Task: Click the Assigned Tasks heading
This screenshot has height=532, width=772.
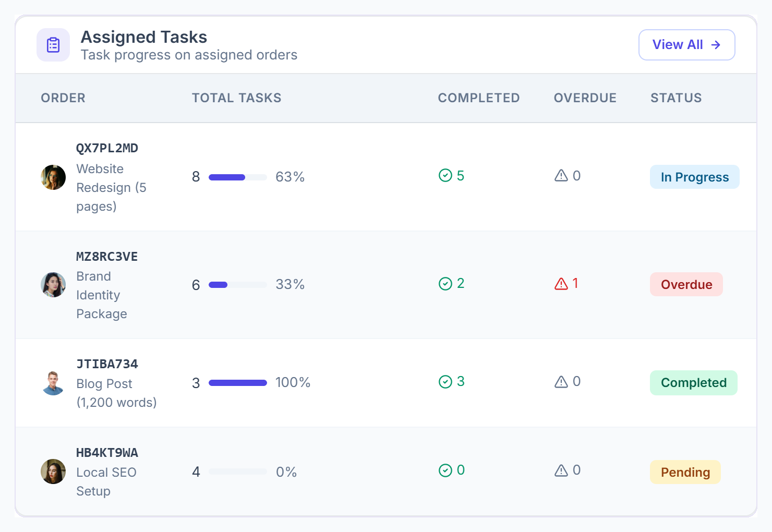Action: (x=144, y=37)
